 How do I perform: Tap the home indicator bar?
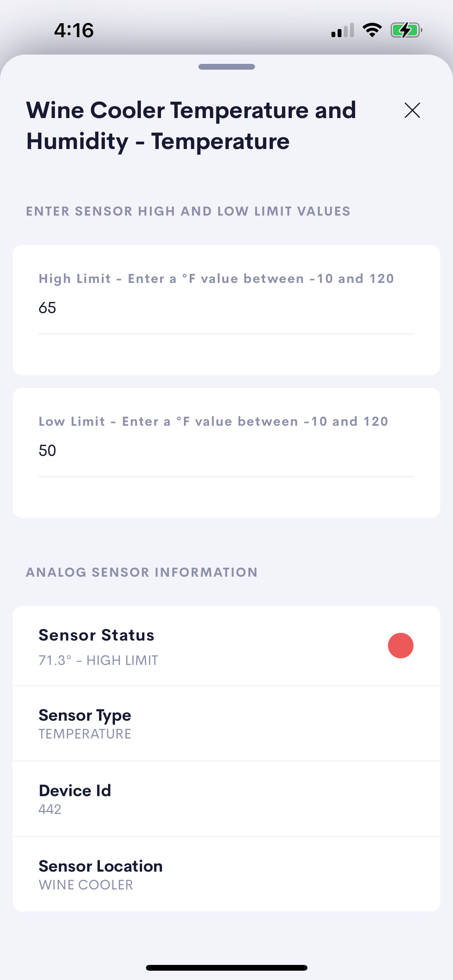tap(226, 968)
